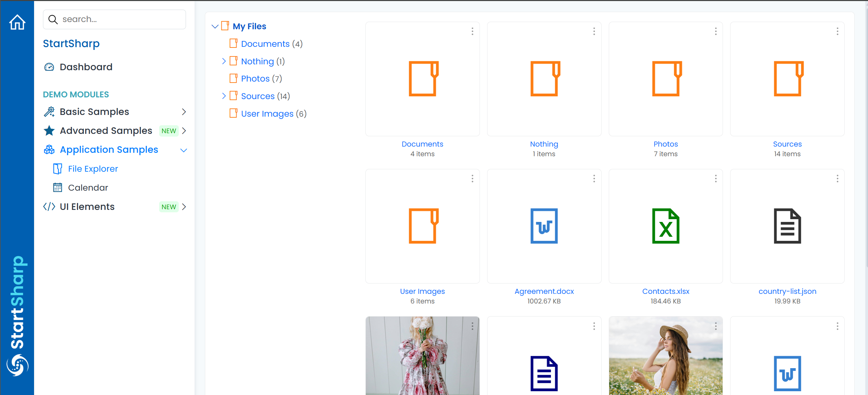Collapse the My Files tree root
The image size is (868, 395).
click(x=215, y=26)
